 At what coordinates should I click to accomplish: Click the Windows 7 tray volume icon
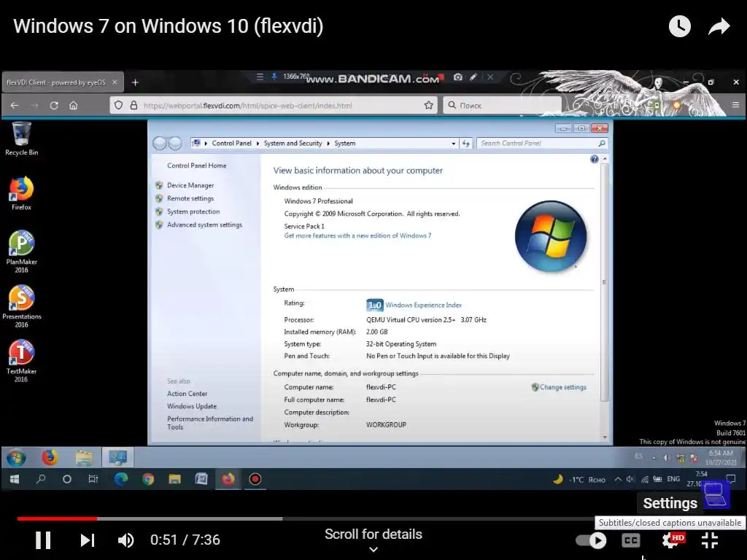[x=667, y=458]
